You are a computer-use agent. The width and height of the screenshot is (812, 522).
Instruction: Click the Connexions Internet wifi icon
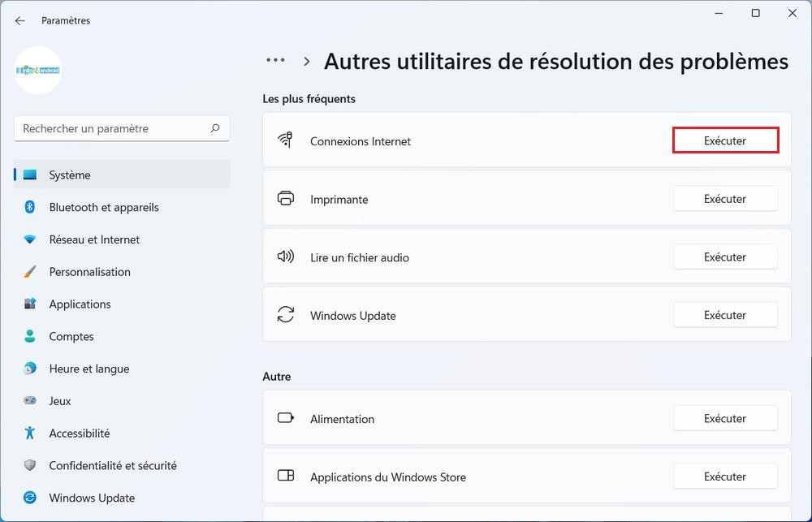pos(285,140)
